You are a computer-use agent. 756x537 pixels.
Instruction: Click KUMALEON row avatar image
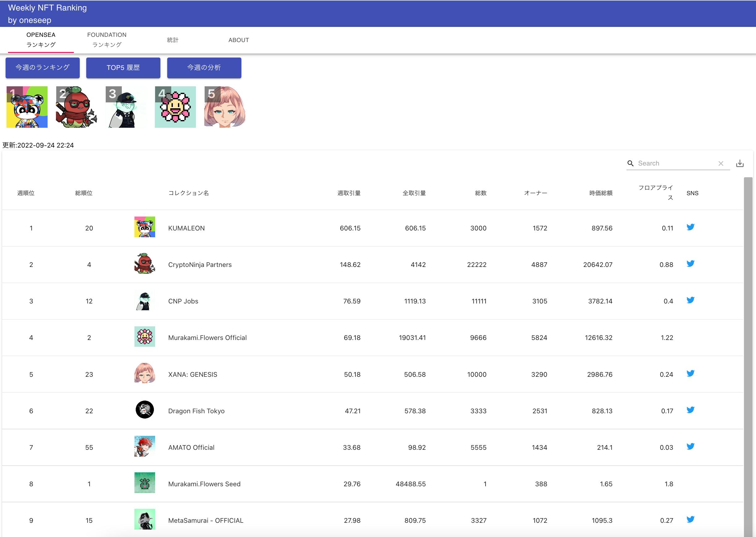coord(145,227)
